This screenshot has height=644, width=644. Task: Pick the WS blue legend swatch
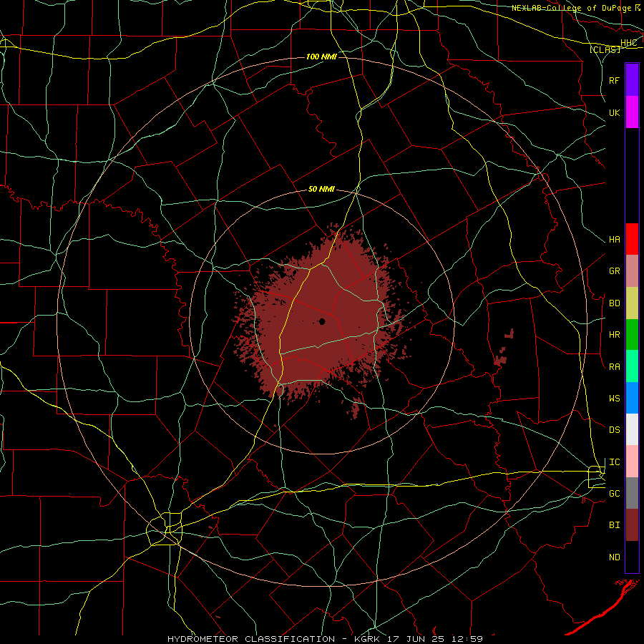point(632,398)
